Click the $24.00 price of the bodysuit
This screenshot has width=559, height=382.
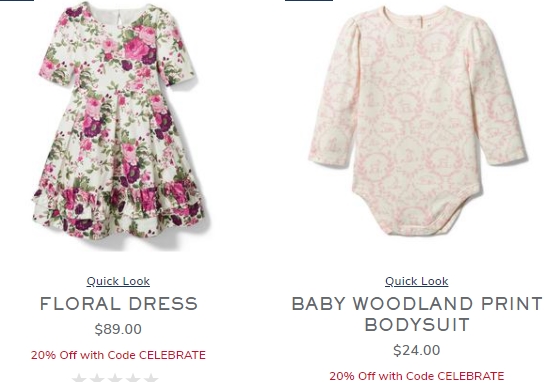tap(416, 350)
